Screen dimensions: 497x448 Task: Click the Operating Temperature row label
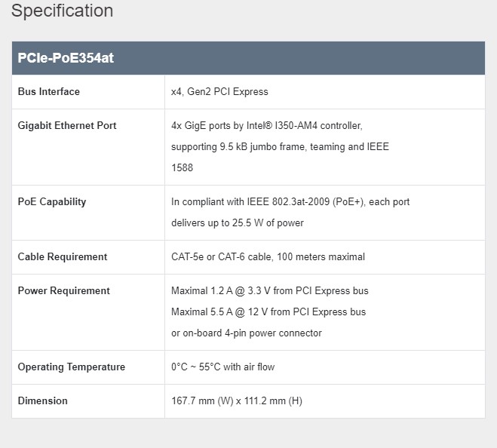(x=72, y=367)
